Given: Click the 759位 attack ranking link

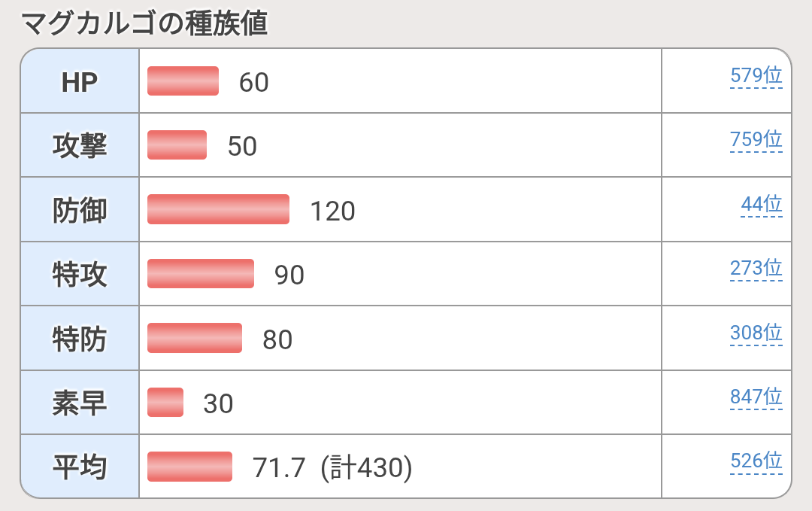Looking at the screenshot, I should tap(756, 140).
